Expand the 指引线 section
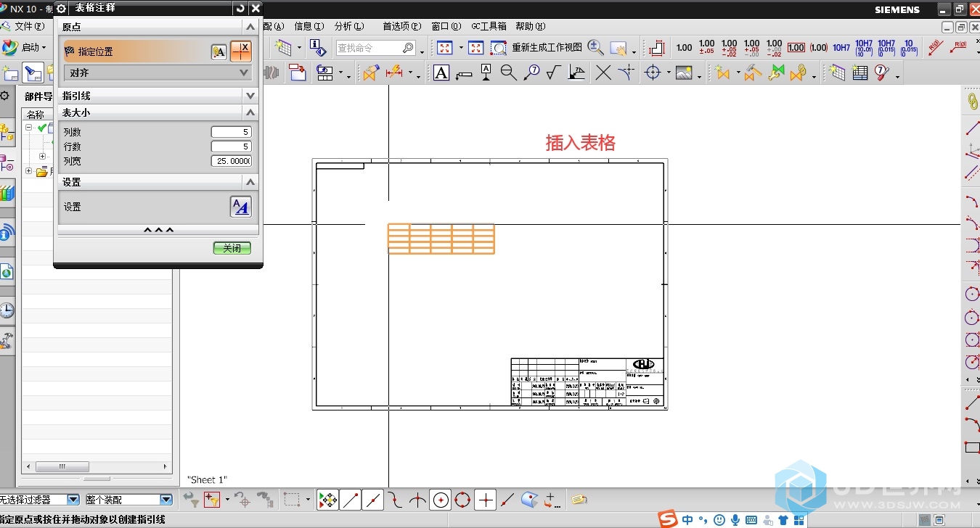 (250, 96)
